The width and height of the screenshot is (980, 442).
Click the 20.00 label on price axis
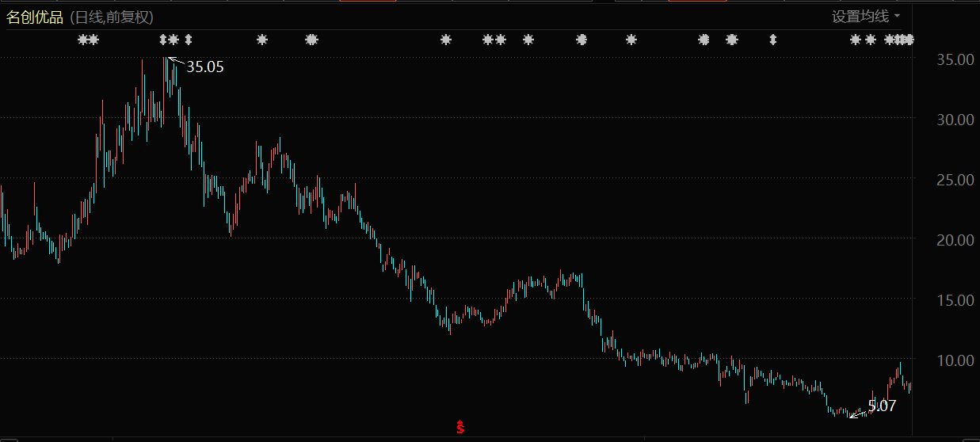coord(955,240)
